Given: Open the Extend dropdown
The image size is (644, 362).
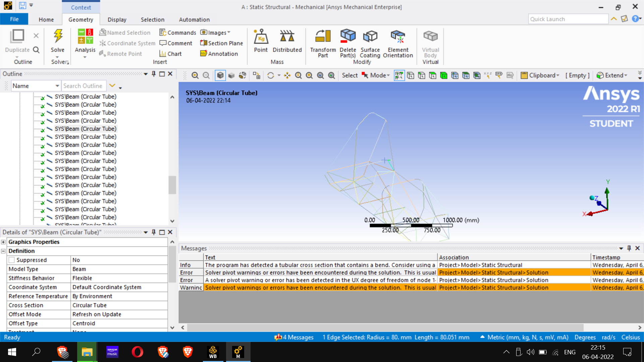Looking at the screenshot, I should (612, 75).
